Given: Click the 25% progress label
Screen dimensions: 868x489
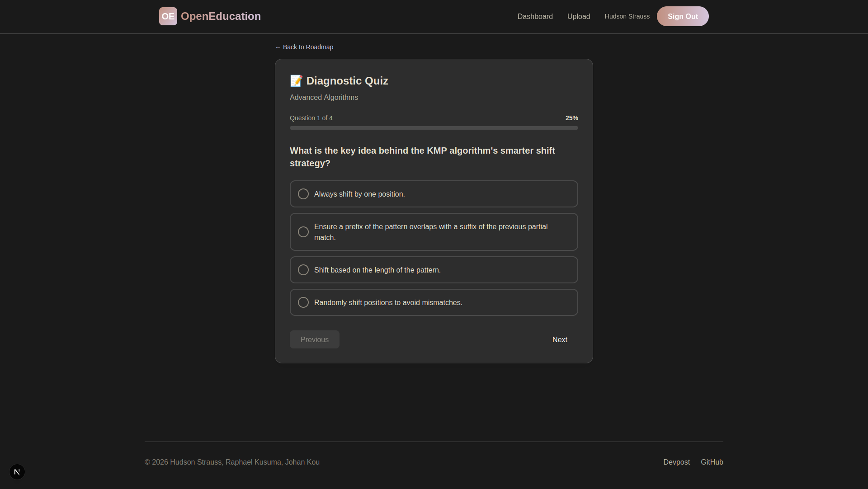Looking at the screenshot, I should (571, 118).
